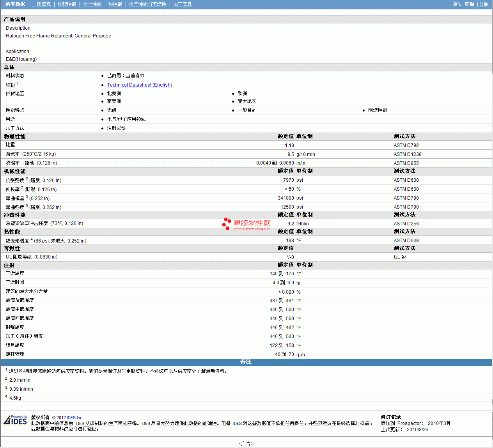Click the 热变形温度 row label
The height and width of the screenshot is (448, 493).
(46, 241)
